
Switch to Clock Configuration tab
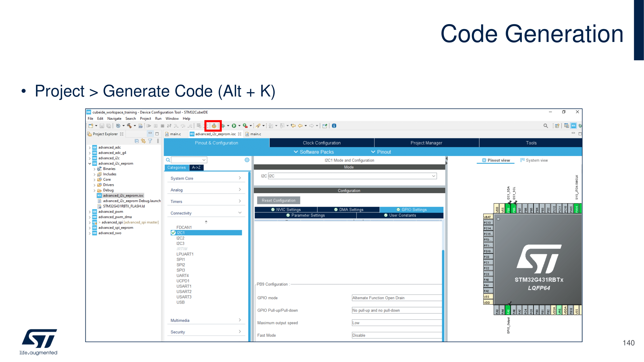322,143
